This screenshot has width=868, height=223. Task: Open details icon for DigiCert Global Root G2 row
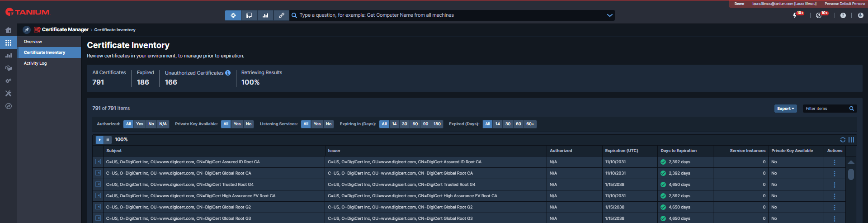click(98, 207)
